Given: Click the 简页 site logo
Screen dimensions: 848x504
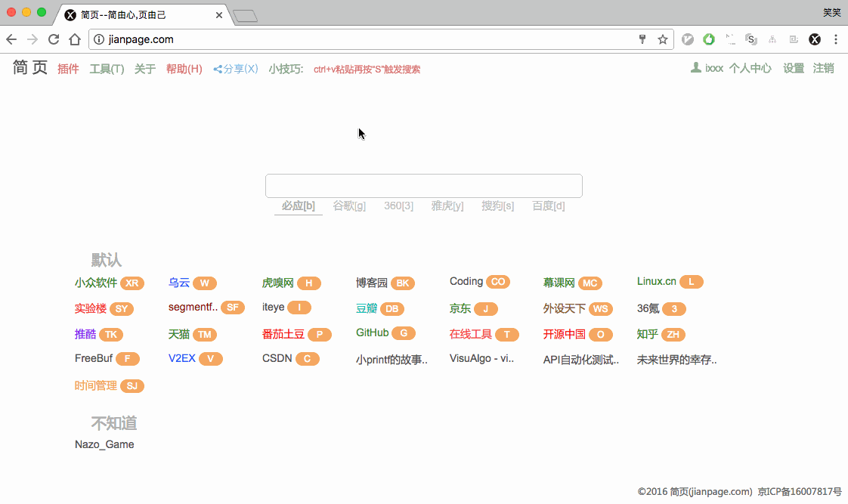Looking at the screenshot, I should [29, 67].
